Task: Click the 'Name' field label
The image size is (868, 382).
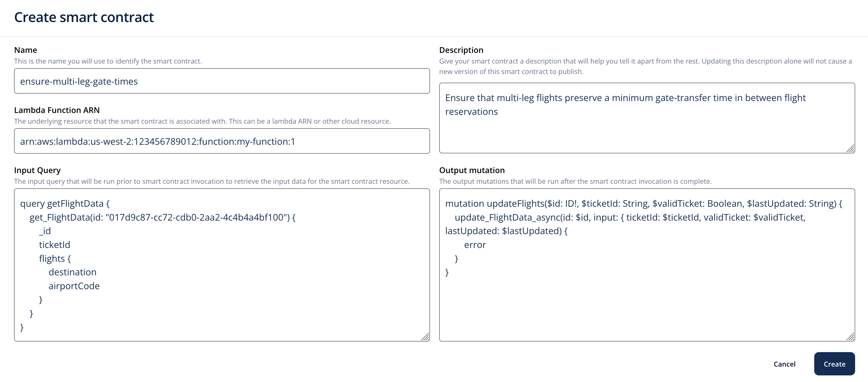Action: coord(25,50)
